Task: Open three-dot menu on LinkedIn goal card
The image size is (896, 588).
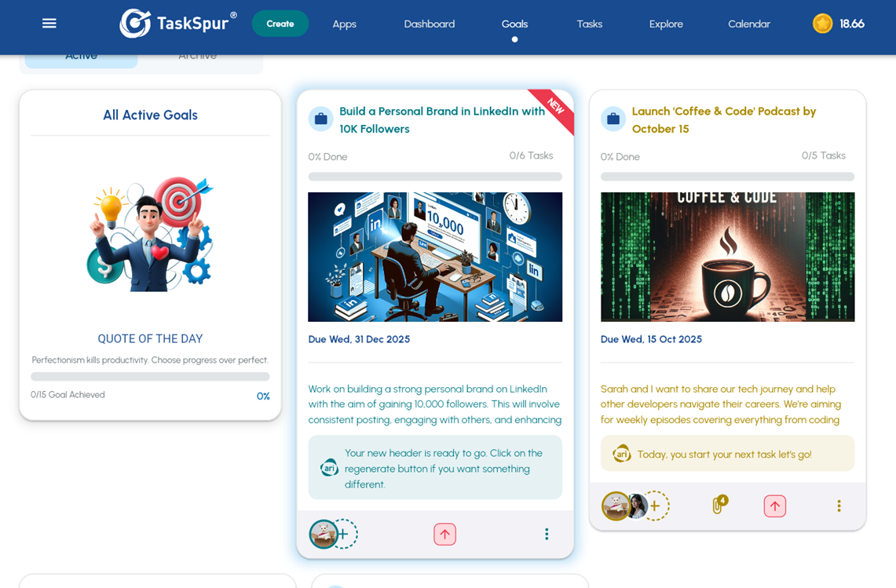Action: pos(547,535)
